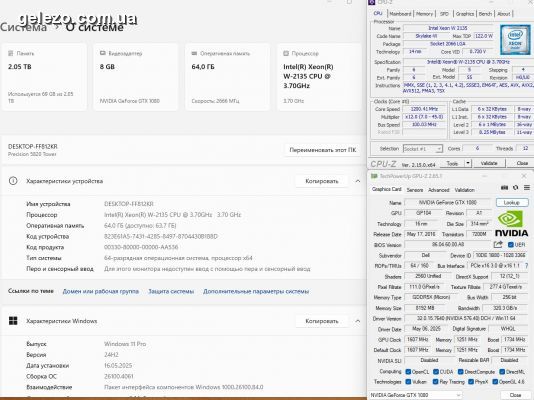Image resolution: width=534 pixels, height=400 pixels.
Task: Toggle the OpenGL 4.6 checkbox
Action: pos(495,382)
